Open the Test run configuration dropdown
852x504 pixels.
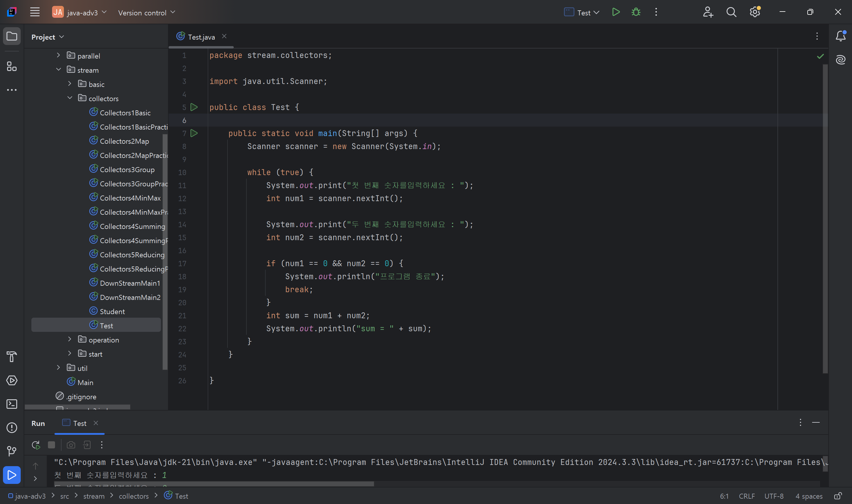(x=582, y=12)
